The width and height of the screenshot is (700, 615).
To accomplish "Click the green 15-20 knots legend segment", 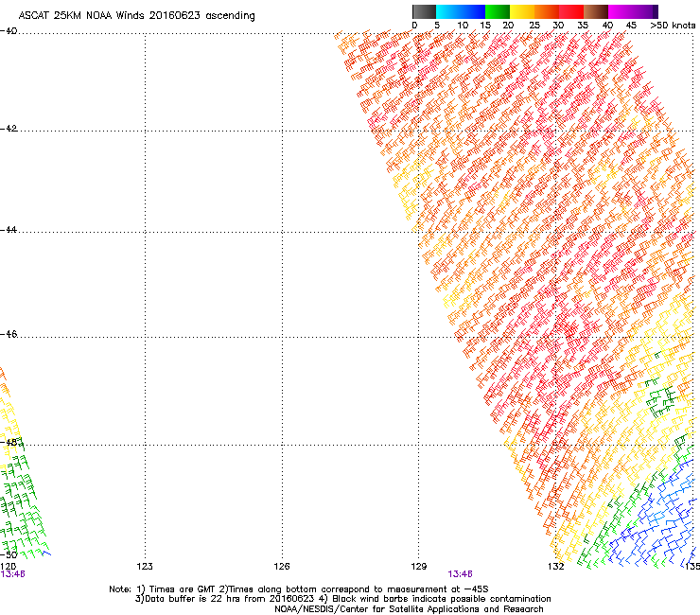I will tap(498, 11).
